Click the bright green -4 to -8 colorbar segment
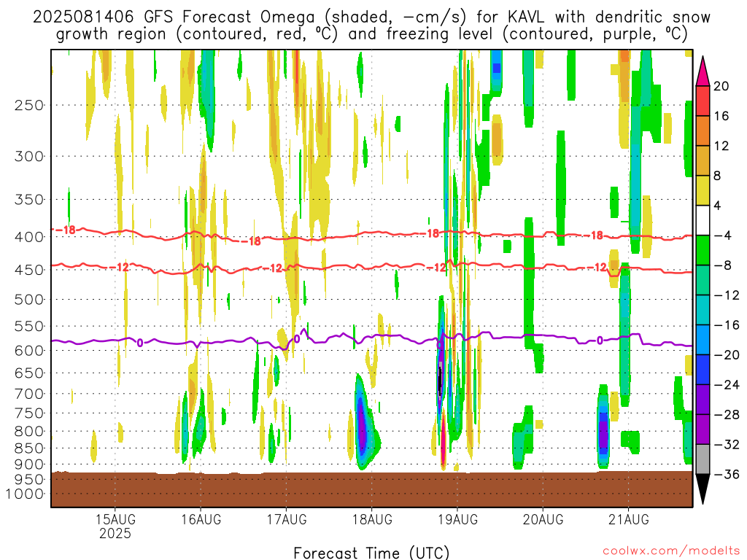This screenshot has width=747, height=560. [x=703, y=251]
